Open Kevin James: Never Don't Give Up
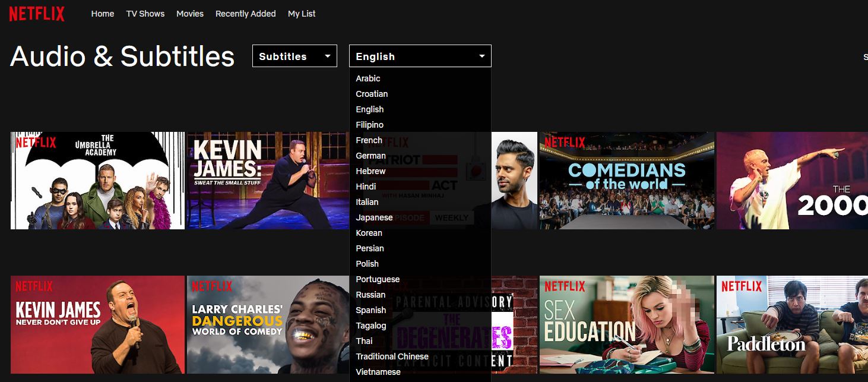The image size is (868, 382). pos(98,324)
